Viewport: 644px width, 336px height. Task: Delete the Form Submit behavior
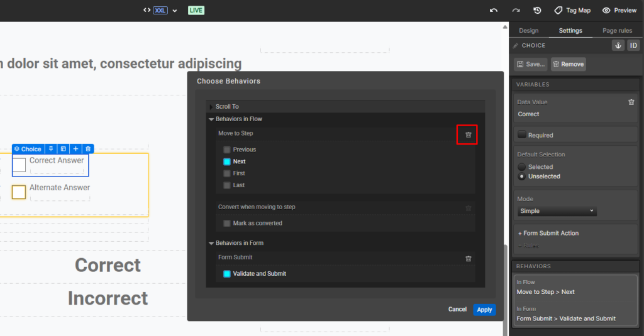[x=468, y=259]
